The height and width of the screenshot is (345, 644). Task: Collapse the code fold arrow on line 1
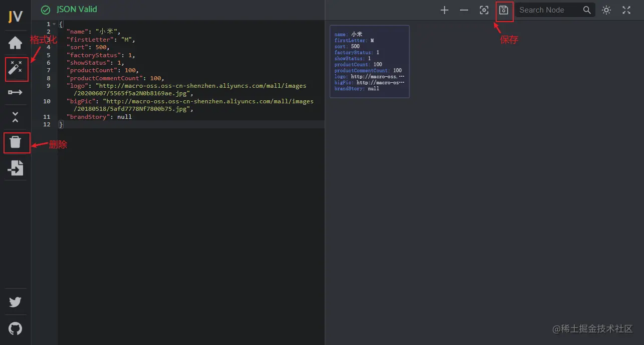point(54,24)
